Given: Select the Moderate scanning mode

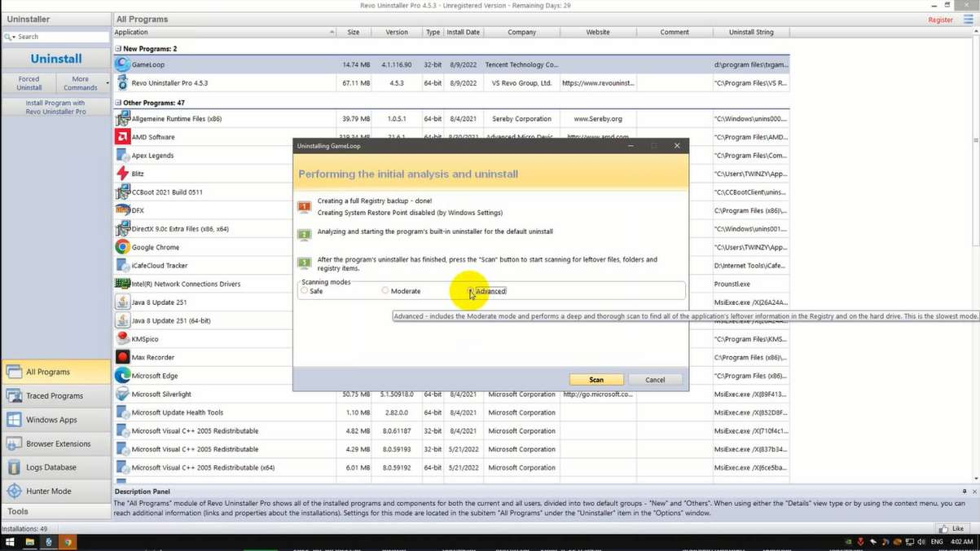Looking at the screenshot, I should click(385, 291).
